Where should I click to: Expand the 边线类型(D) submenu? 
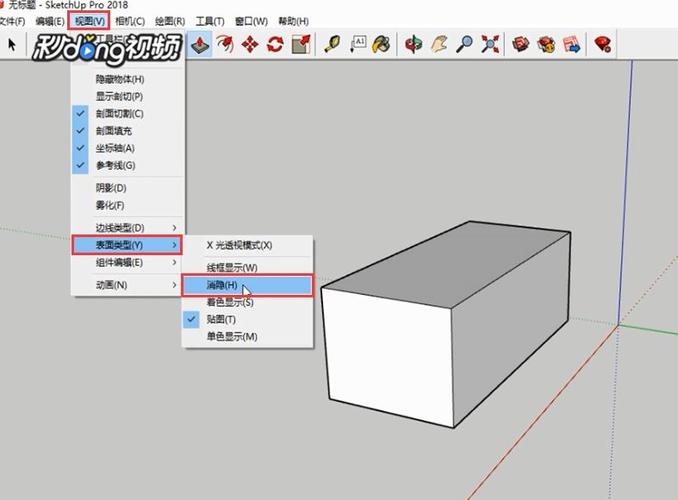point(128,228)
